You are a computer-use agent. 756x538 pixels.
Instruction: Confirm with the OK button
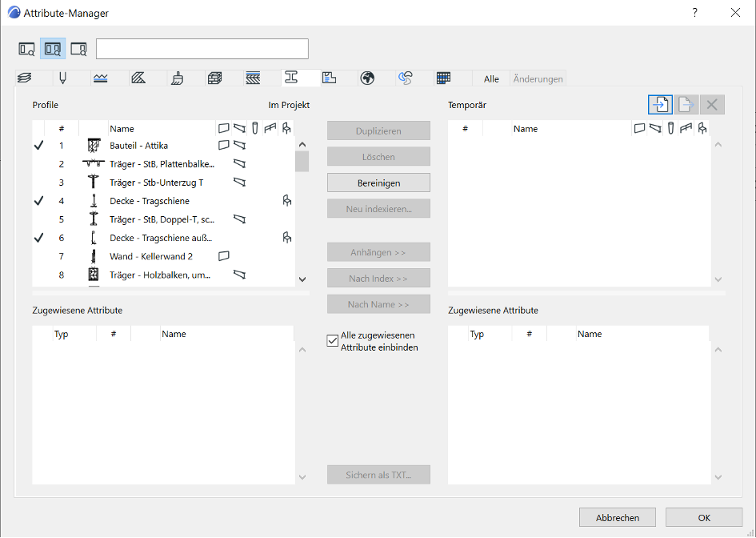704,517
